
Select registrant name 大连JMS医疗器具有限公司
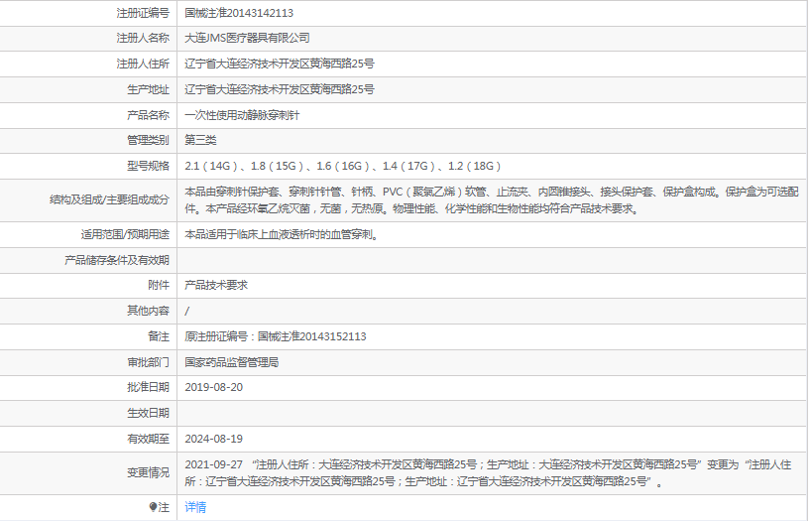click(x=247, y=38)
